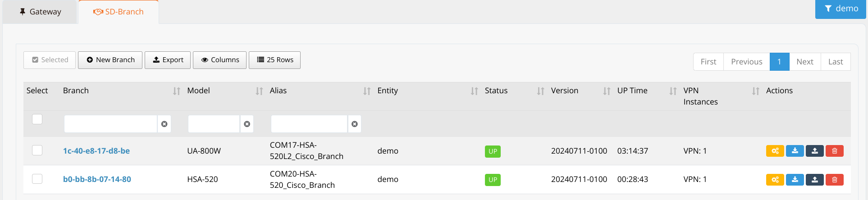Image resolution: width=868 pixels, height=200 pixels.
Task: Open settings for branch b0-bb-8b-07-14-80
Action: tap(775, 180)
